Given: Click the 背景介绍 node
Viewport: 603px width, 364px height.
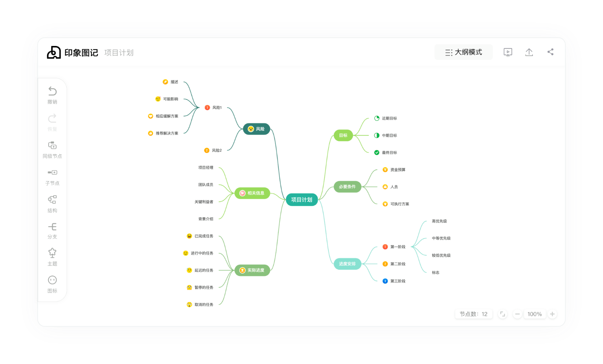Looking at the screenshot, I should click(206, 219).
